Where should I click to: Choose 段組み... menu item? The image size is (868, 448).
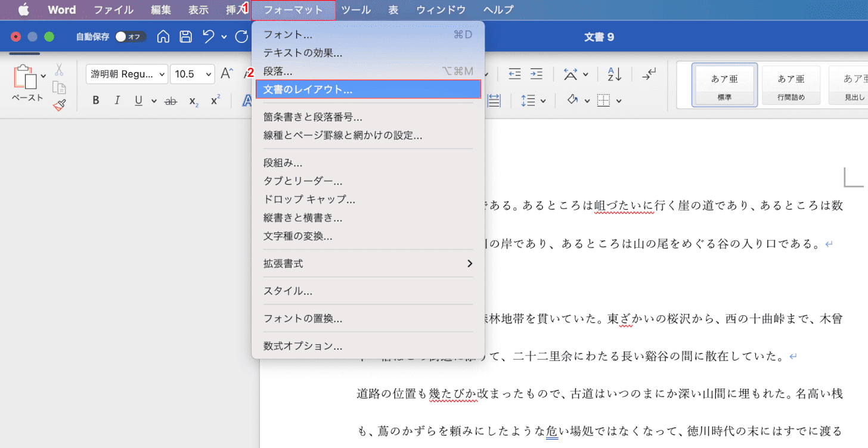pyautogui.click(x=368, y=163)
